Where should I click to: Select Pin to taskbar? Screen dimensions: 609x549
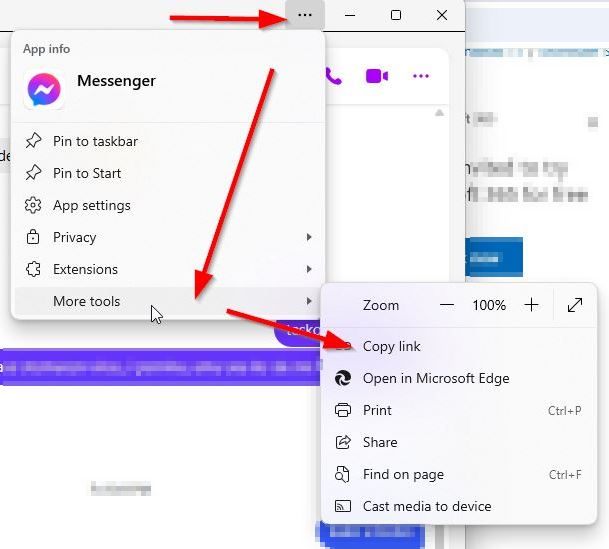click(x=168, y=141)
